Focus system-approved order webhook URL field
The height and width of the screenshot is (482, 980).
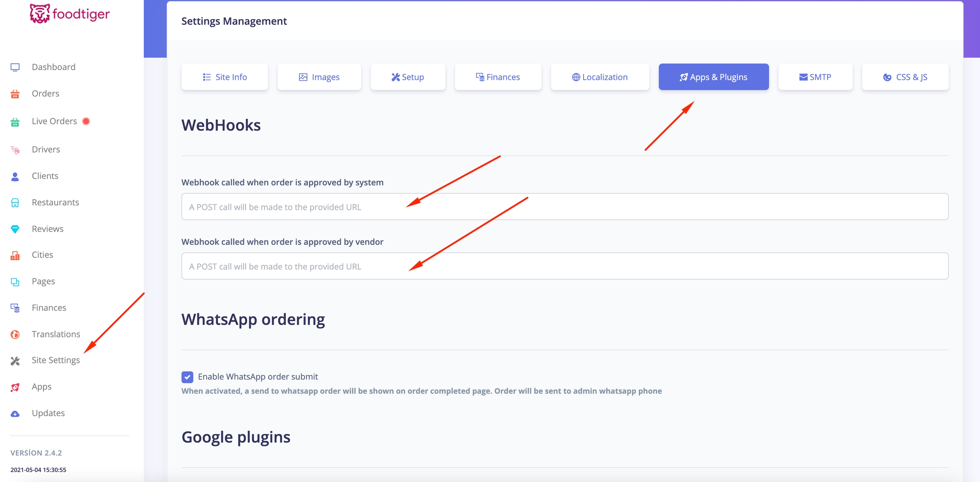[x=564, y=207]
